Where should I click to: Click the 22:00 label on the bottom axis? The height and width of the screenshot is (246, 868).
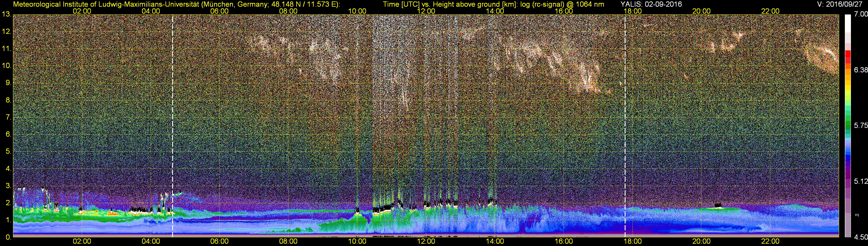pos(770,241)
